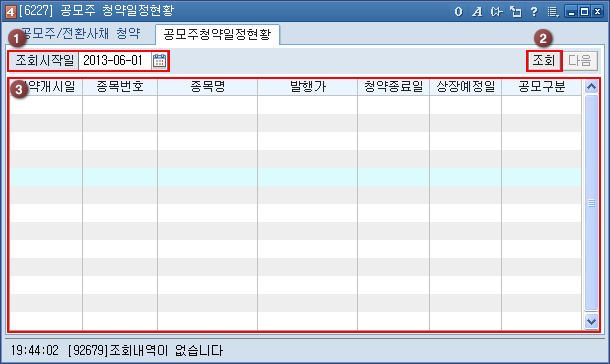Viewport: 610px width, 364px height.
Task: Click the link/sync icon in title bar
Action: (x=496, y=12)
